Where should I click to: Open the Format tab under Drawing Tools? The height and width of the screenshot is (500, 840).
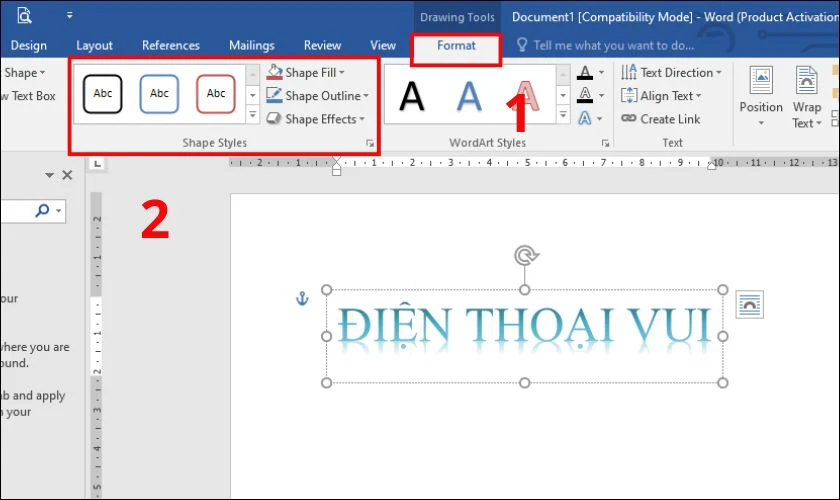pos(456,46)
